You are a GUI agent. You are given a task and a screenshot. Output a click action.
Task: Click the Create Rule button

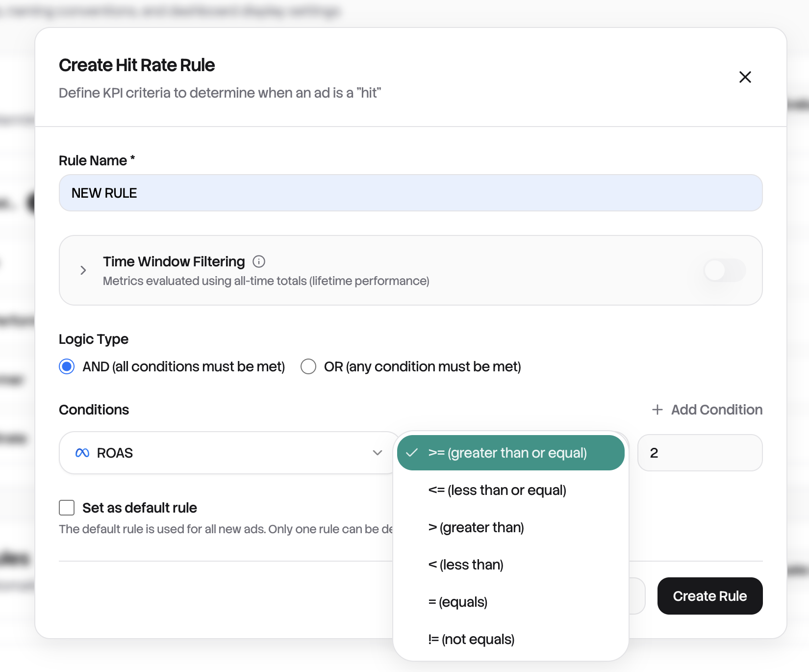pos(709,596)
